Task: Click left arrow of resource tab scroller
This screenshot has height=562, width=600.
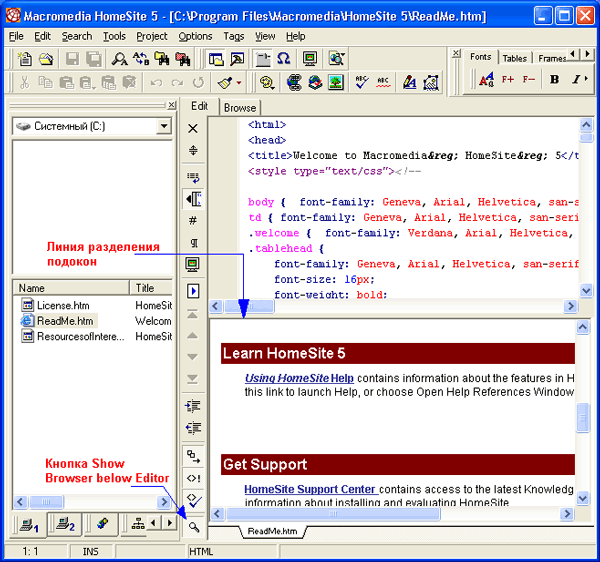Action: [x=154, y=522]
